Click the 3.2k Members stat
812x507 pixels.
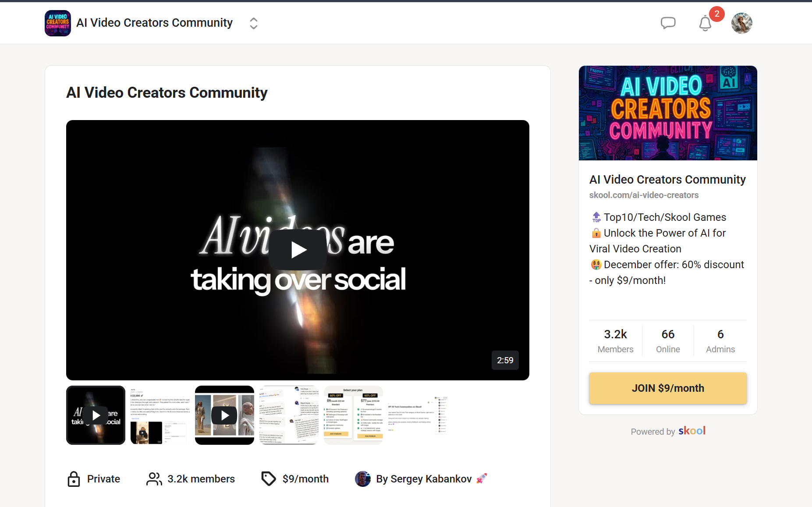[615, 340]
